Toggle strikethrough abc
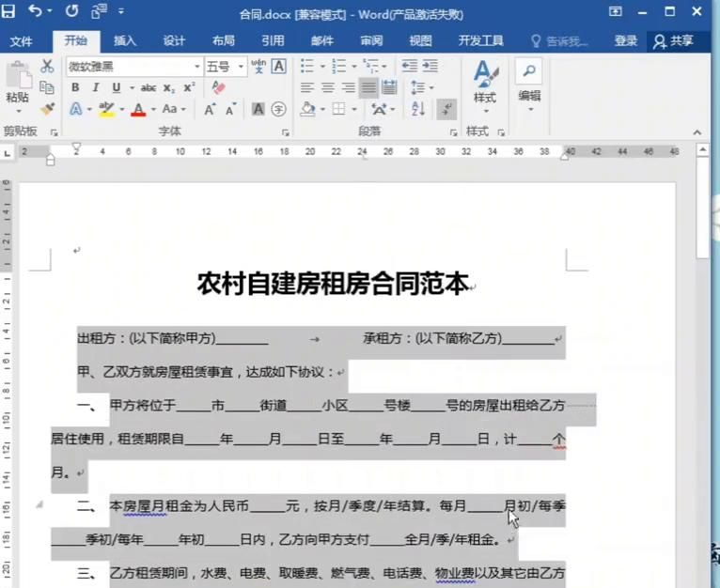Screen dimensions: 720x588 [x=149, y=87]
